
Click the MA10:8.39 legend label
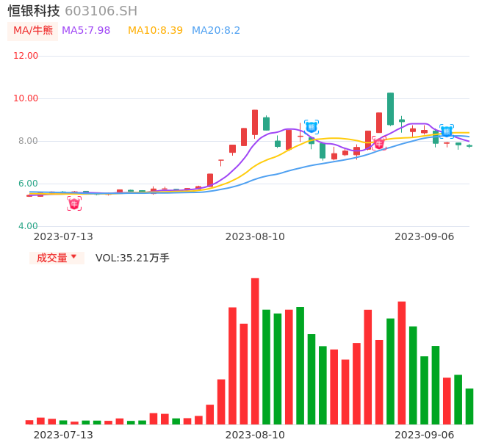tap(155, 31)
